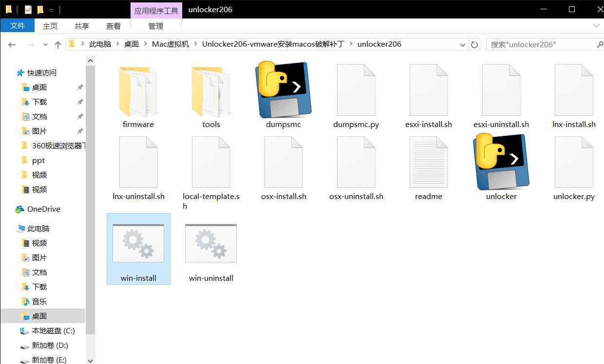Open the firmware folder
604x364 pixels.
pyautogui.click(x=138, y=96)
